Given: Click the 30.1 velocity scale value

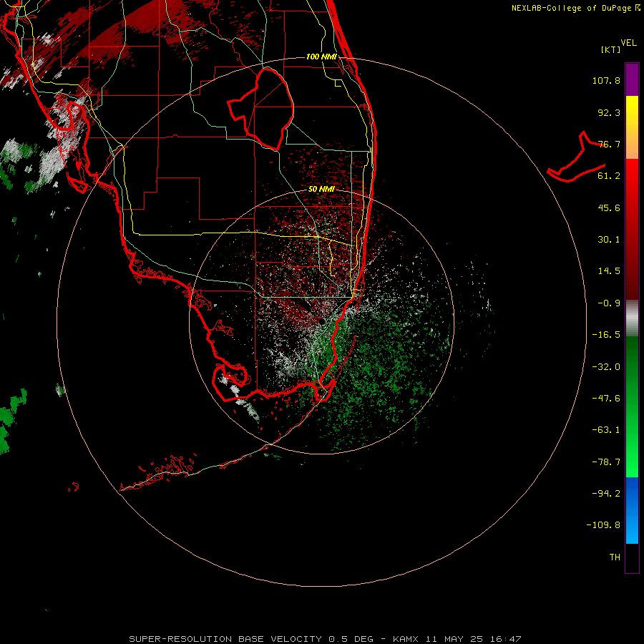Looking at the screenshot, I should 609,240.
